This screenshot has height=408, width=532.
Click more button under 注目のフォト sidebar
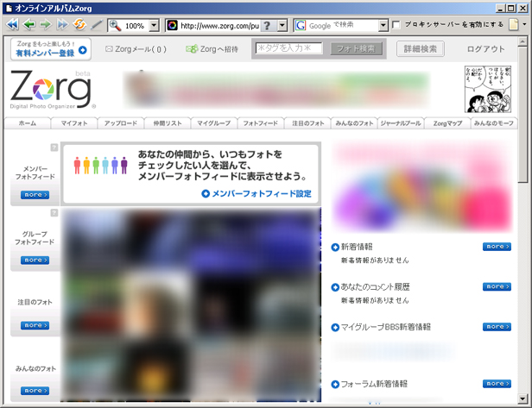[x=35, y=325]
